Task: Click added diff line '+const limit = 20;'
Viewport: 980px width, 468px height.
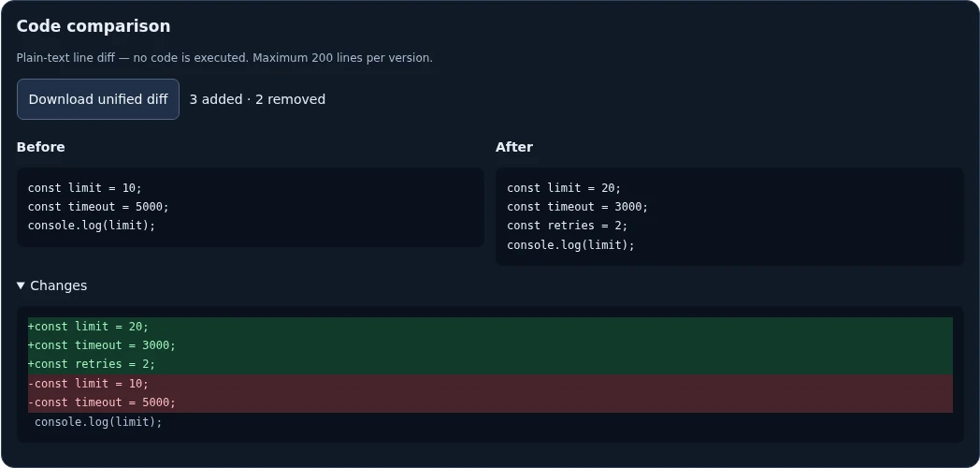Action: click(490, 327)
